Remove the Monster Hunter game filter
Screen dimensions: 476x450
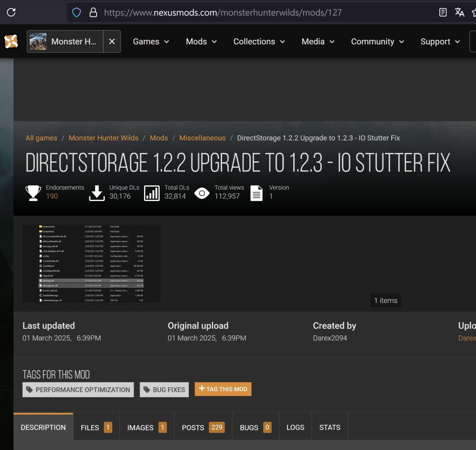(112, 42)
